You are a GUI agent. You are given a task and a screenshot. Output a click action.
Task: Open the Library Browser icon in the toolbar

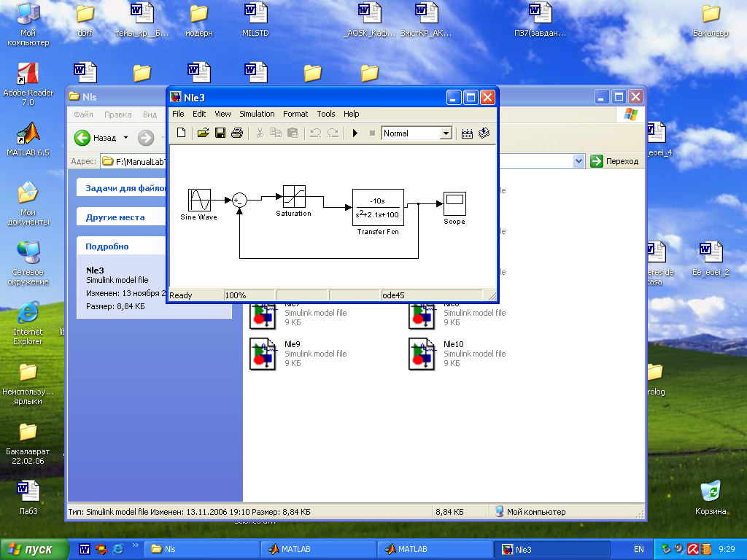(x=467, y=133)
